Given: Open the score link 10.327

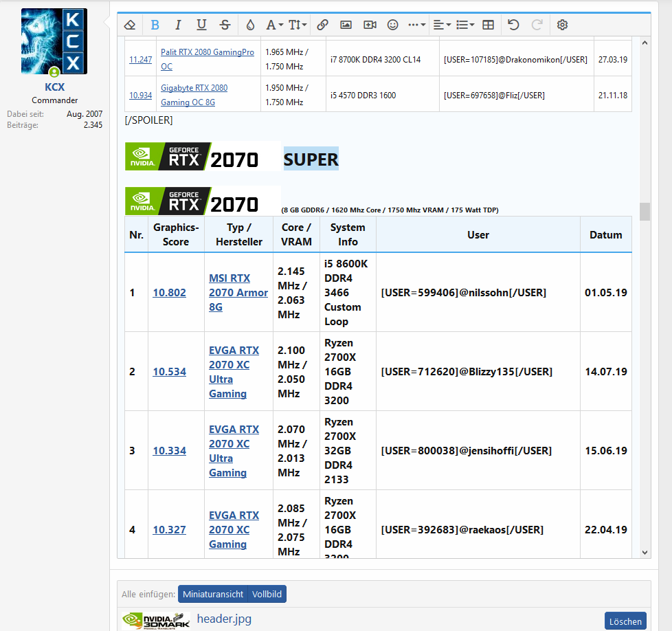Looking at the screenshot, I should tap(169, 530).
